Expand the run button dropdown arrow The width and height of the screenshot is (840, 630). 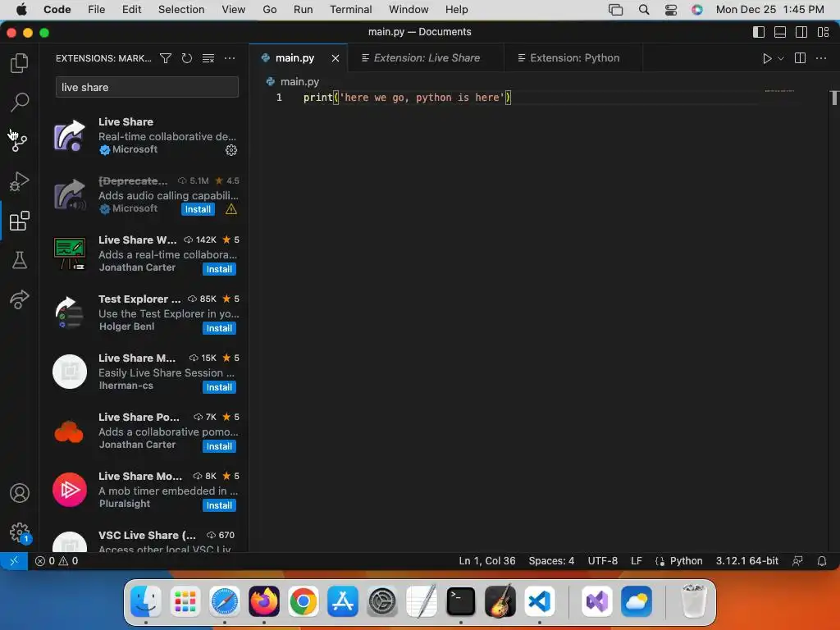(x=781, y=58)
